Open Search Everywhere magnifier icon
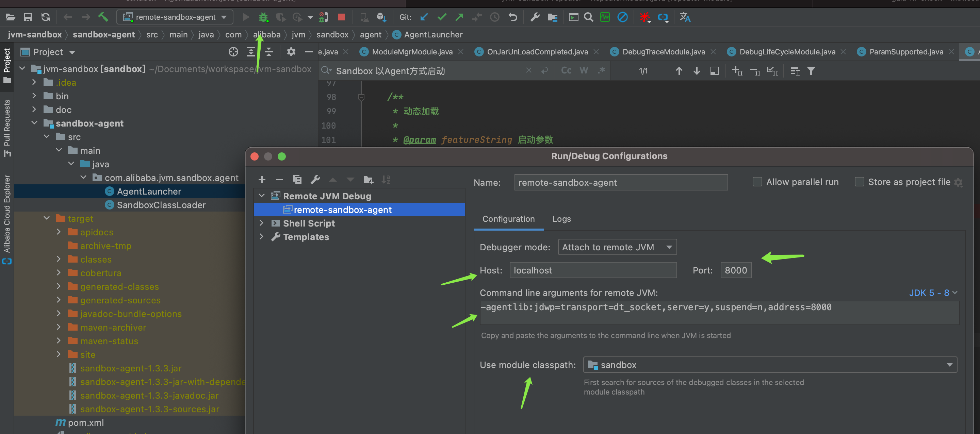This screenshot has width=980, height=434. [x=588, y=17]
